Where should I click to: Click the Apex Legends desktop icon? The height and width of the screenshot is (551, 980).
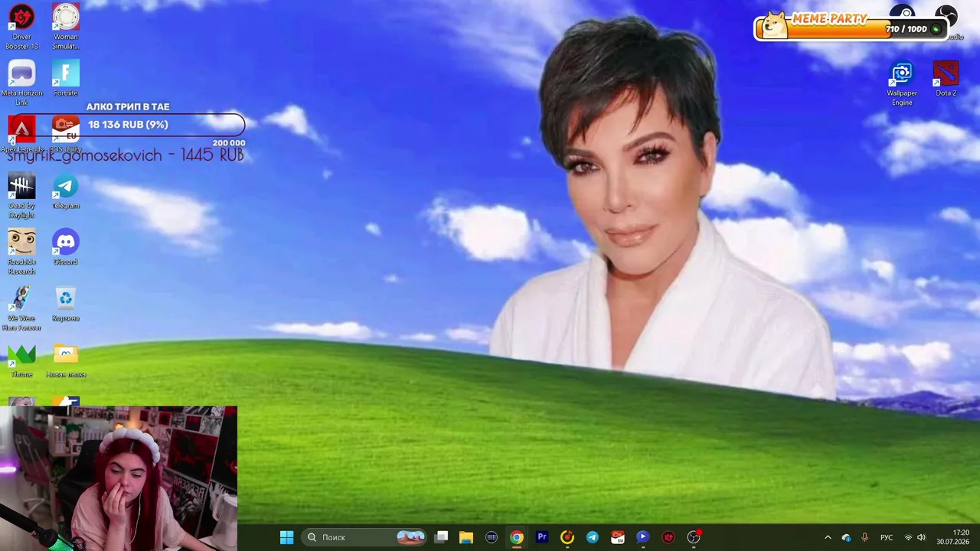click(21, 134)
